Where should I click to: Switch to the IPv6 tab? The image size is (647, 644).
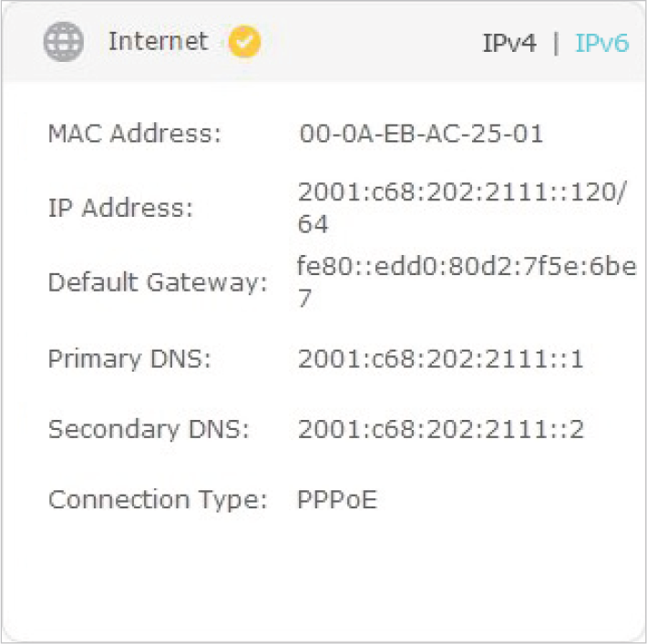pos(602,43)
